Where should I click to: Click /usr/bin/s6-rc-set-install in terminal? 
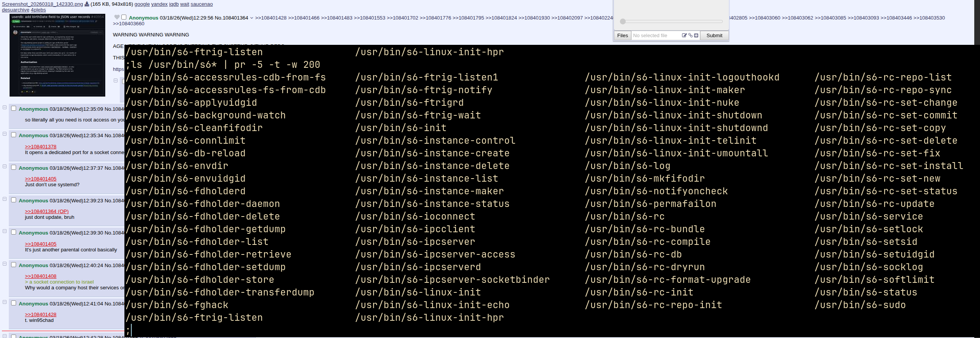889,166
